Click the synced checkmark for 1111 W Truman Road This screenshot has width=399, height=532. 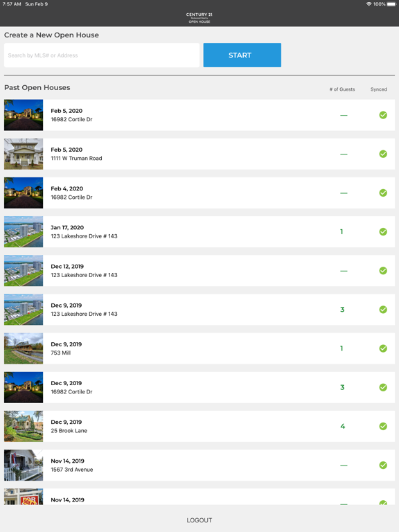(383, 154)
